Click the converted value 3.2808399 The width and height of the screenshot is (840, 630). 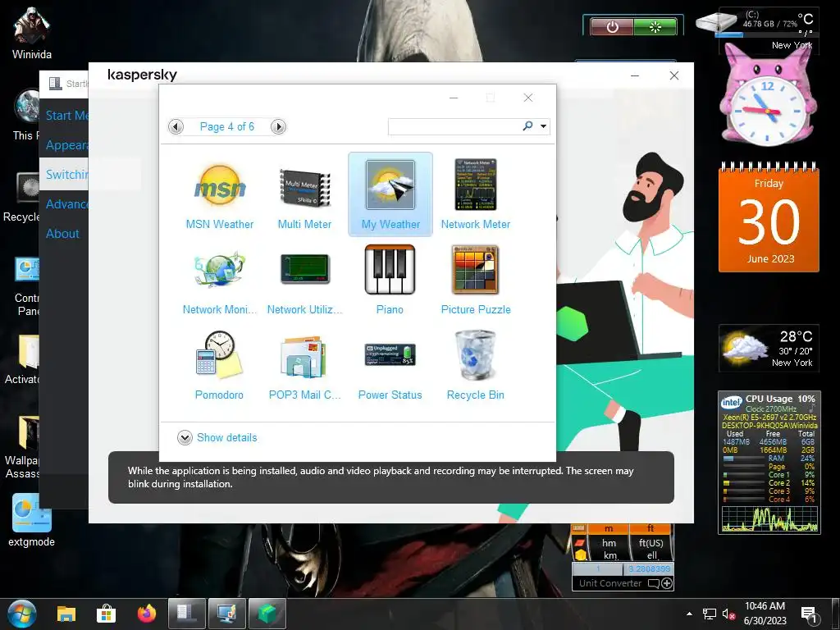point(650,569)
